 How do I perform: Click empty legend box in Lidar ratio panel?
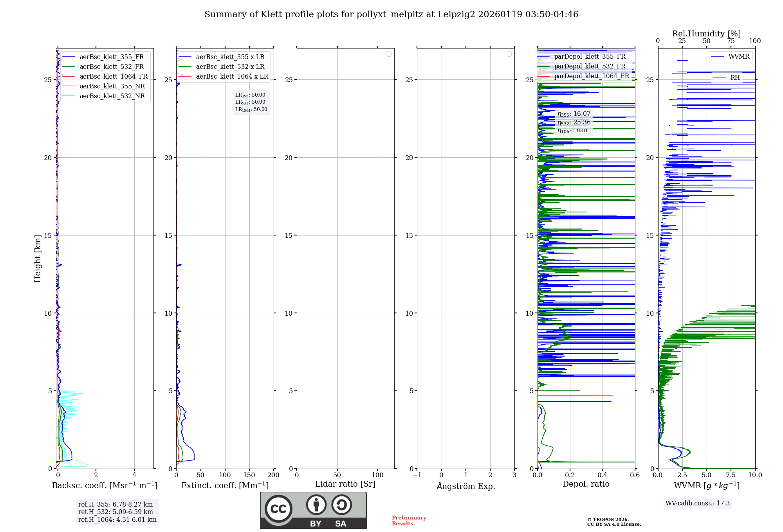(388, 54)
